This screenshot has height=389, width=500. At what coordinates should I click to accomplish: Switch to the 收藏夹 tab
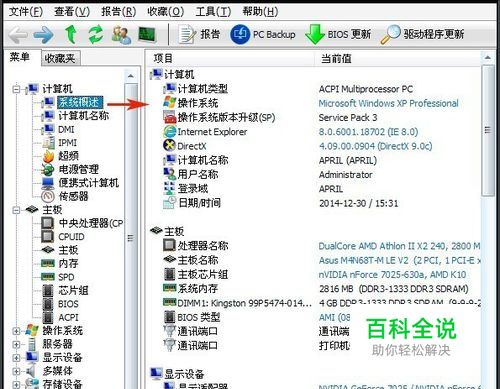(x=60, y=59)
